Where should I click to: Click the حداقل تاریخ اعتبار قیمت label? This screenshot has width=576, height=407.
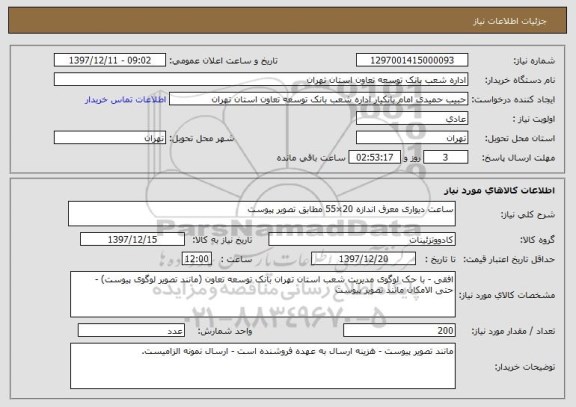click(x=508, y=259)
